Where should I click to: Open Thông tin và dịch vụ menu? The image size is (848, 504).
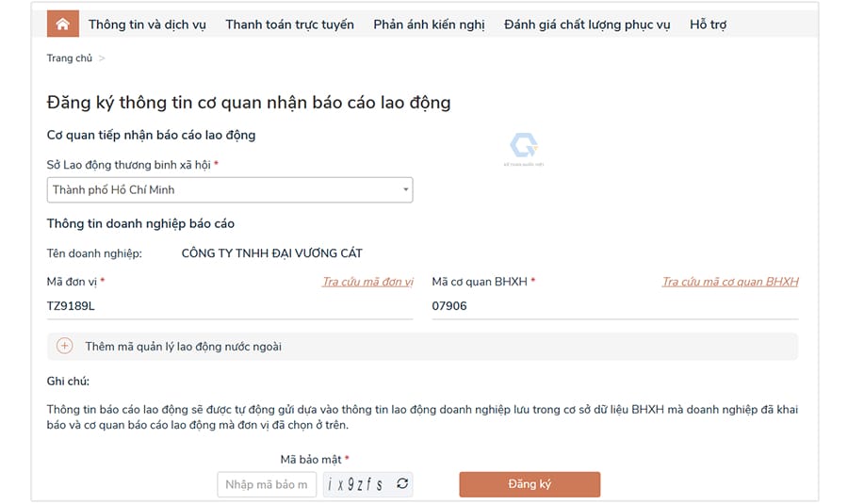[147, 24]
